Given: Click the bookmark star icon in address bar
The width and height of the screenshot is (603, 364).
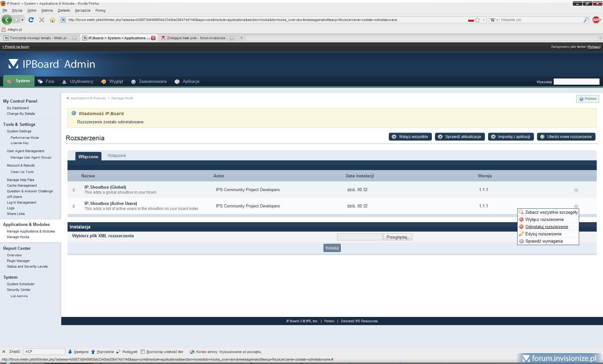Looking at the screenshot, I should coord(477,20).
